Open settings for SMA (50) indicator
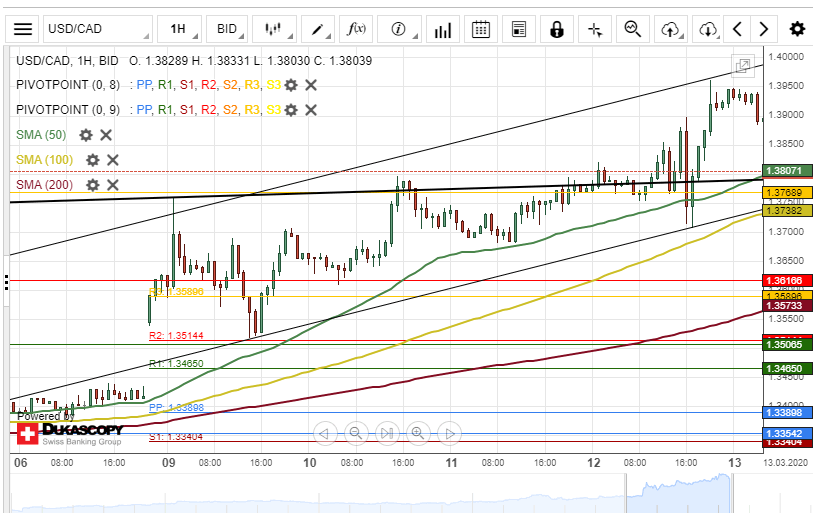 coord(86,135)
